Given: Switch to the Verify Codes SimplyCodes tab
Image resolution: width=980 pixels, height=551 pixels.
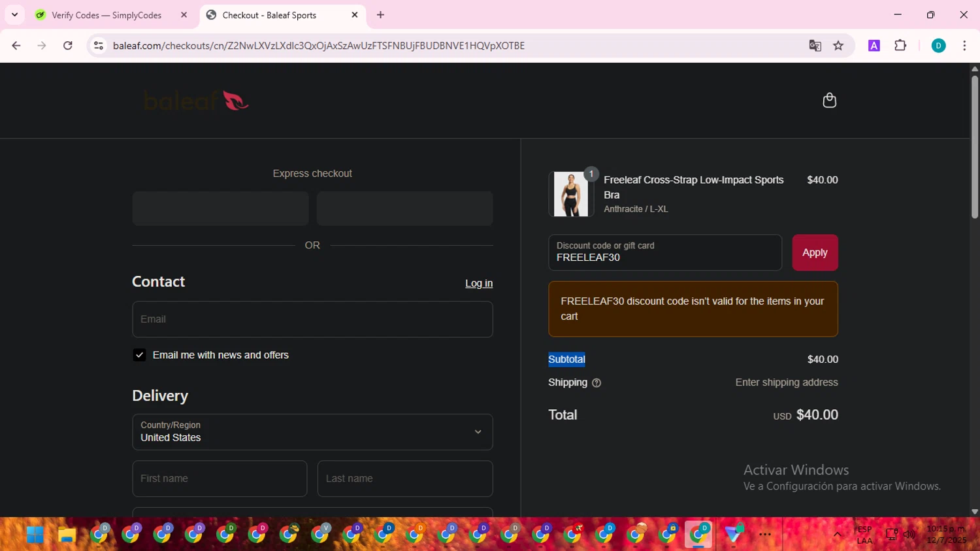Looking at the screenshot, I should [x=106, y=15].
